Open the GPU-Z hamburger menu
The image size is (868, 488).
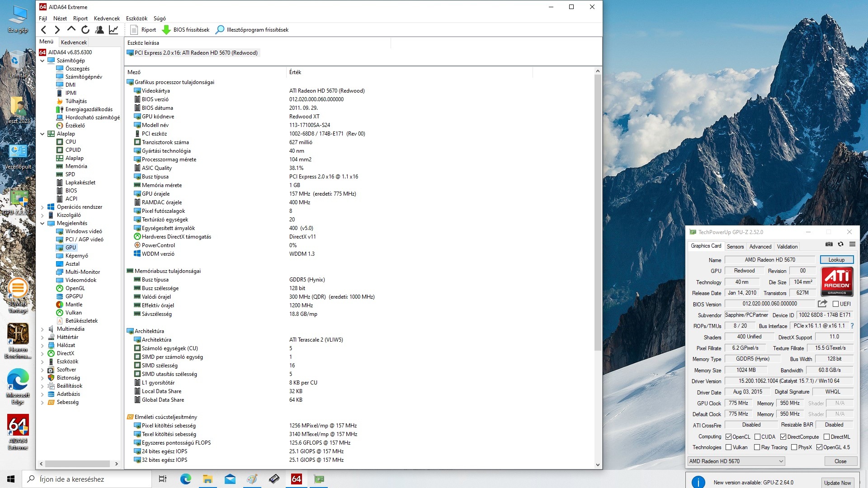[852, 244]
